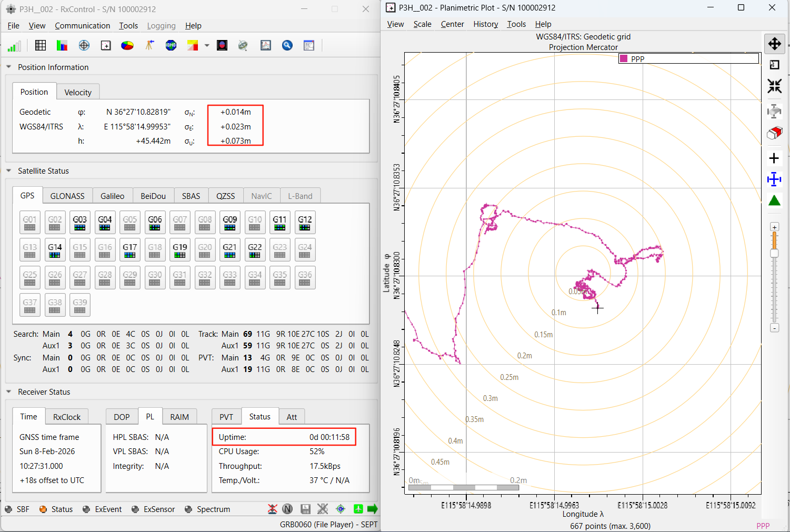Click the blue crosshair with error bars icon

pos(774,179)
